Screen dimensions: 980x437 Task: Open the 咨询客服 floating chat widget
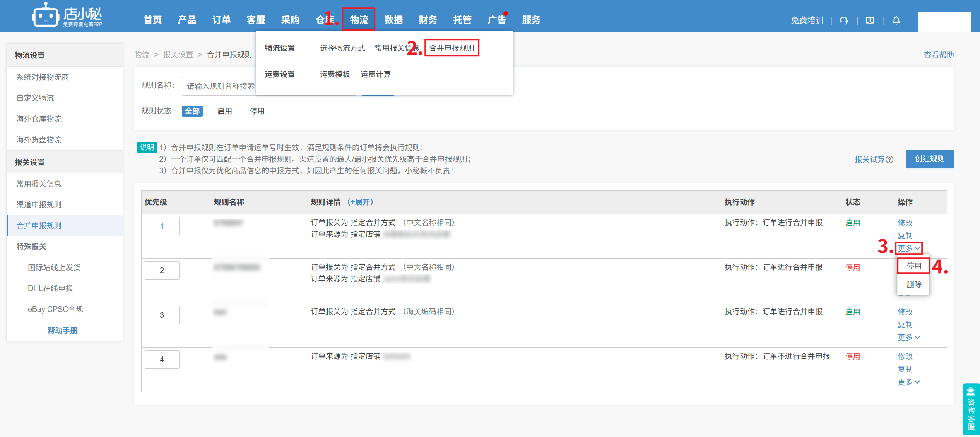(971, 409)
